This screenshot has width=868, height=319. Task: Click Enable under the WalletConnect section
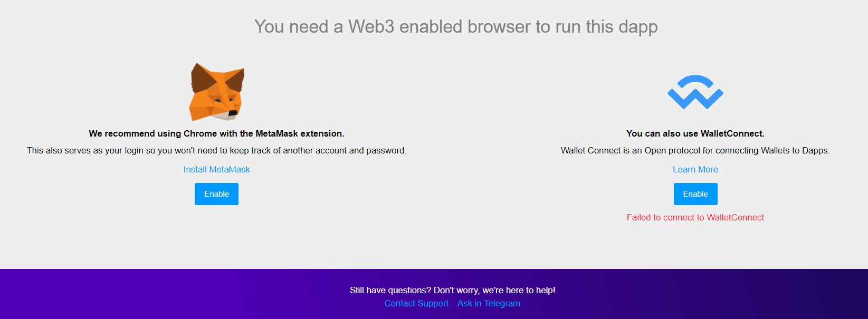695,194
